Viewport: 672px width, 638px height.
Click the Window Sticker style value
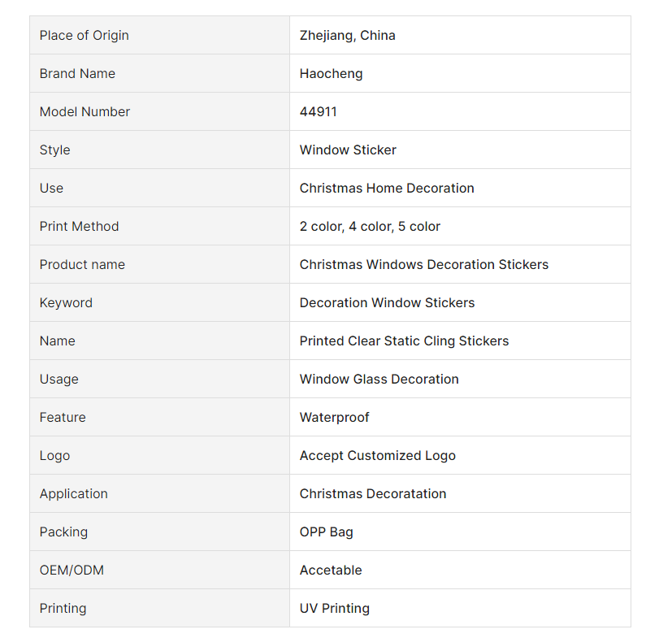coord(348,150)
